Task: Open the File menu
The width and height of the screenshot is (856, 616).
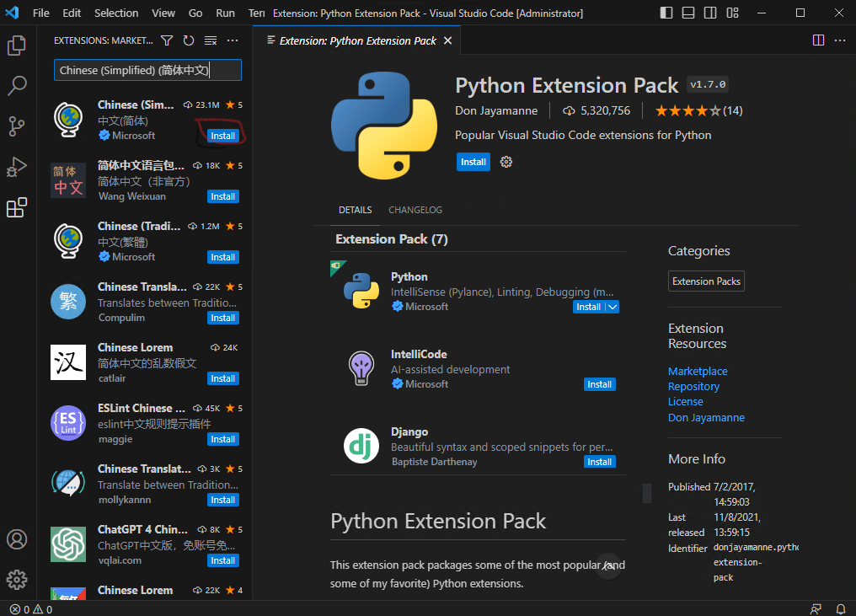Action: (x=41, y=13)
